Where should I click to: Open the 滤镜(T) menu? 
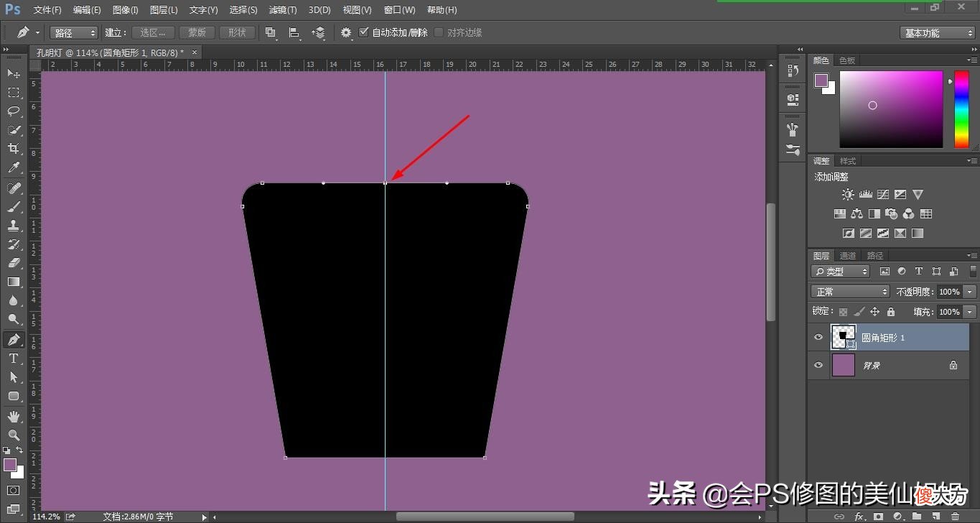[283, 10]
